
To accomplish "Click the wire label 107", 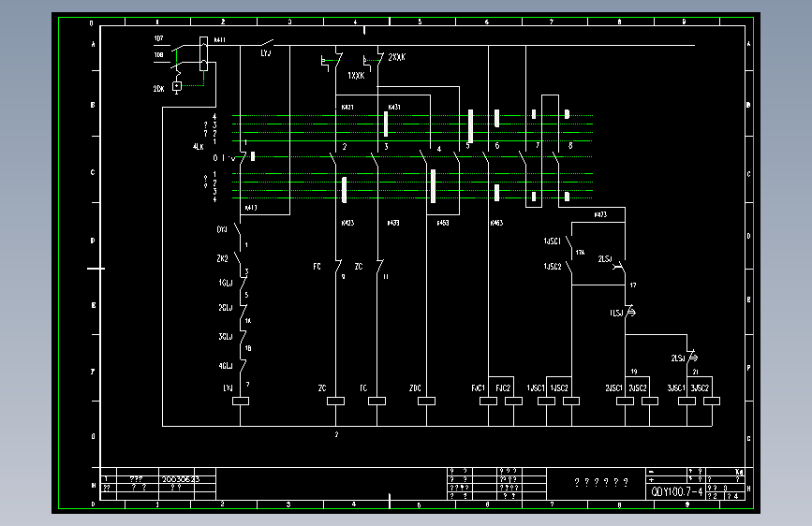I will click(158, 38).
